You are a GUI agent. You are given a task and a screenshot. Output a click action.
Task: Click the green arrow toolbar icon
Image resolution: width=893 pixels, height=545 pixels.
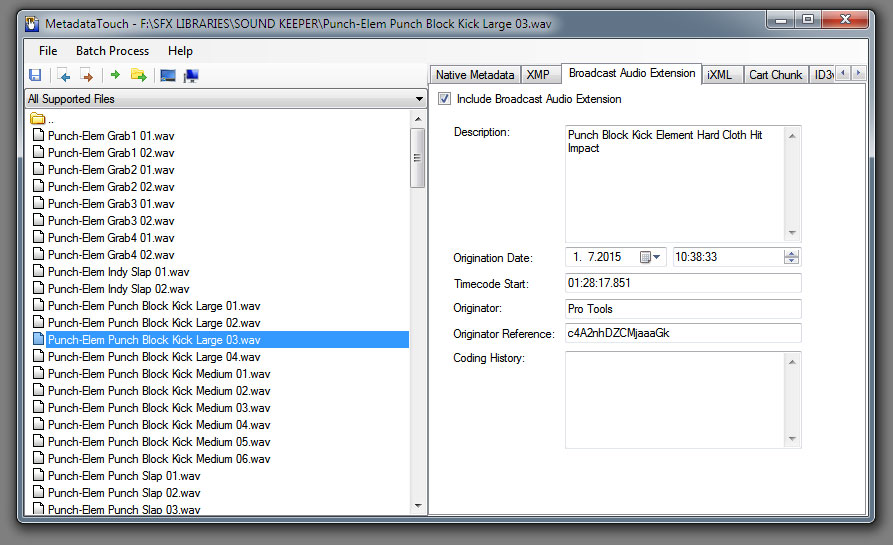(115, 75)
